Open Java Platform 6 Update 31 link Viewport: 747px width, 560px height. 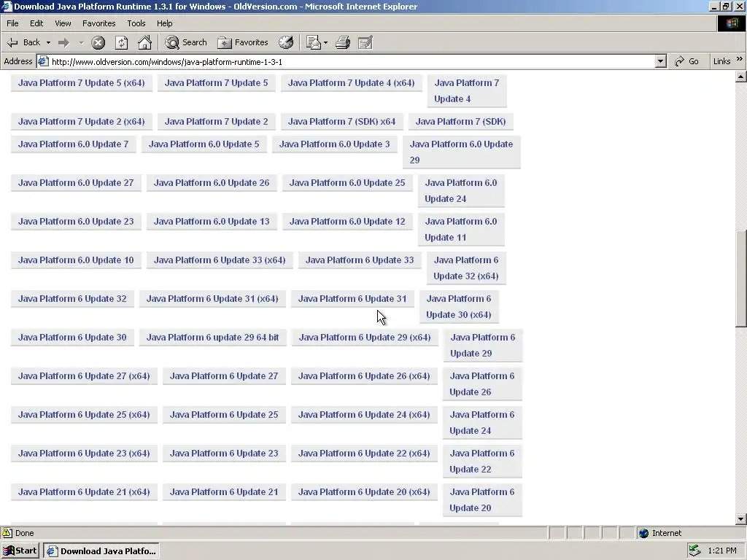click(352, 298)
